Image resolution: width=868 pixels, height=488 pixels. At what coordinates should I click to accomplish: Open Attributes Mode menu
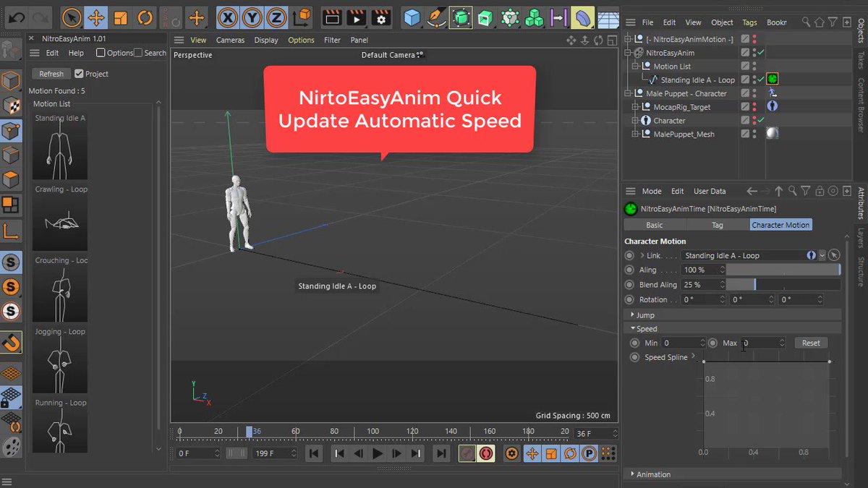(652, 191)
